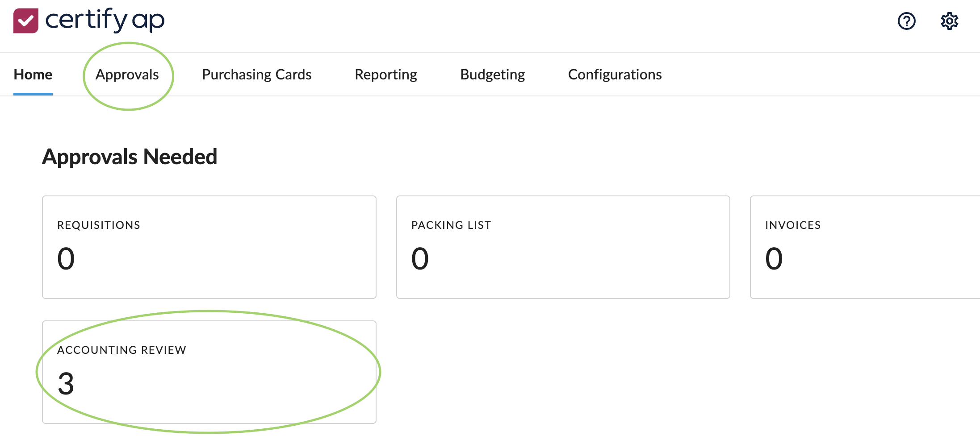Click the ACCOUNTING REVIEW label text
The width and height of the screenshot is (980, 448).
pos(121,350)
